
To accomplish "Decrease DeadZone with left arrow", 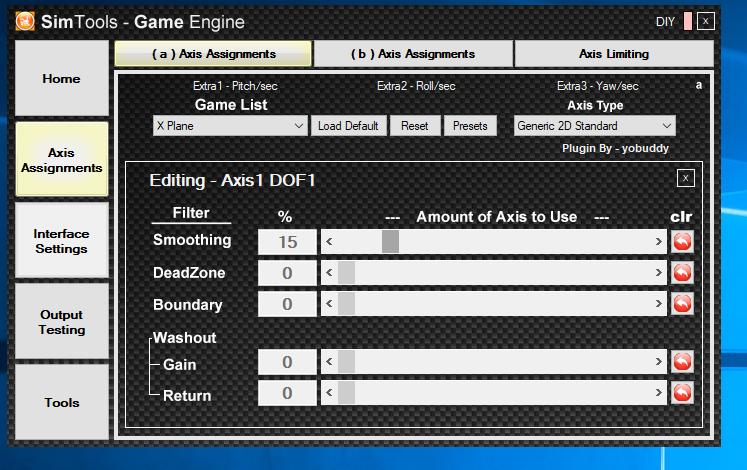I will click(329, 273).
